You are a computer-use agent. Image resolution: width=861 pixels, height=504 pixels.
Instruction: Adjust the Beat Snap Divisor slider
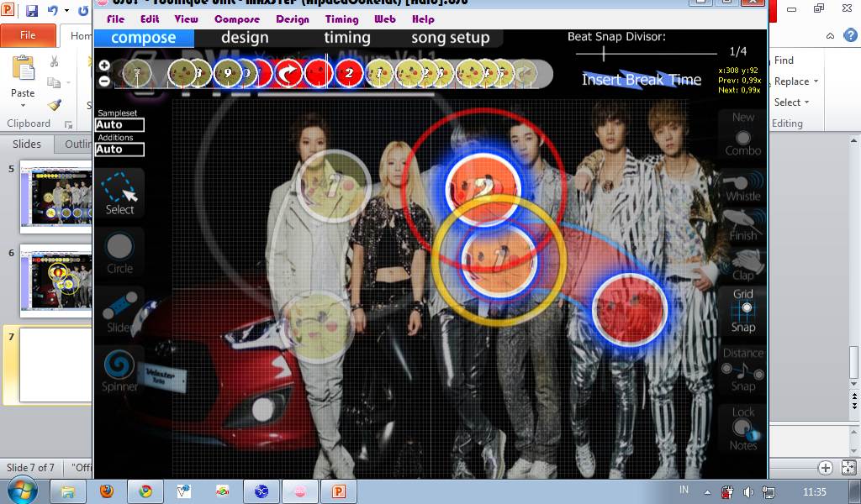[604, 54]
